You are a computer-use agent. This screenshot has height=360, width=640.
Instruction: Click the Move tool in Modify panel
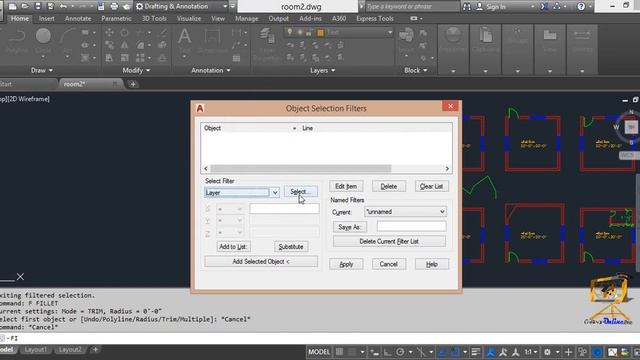point(109,33)
